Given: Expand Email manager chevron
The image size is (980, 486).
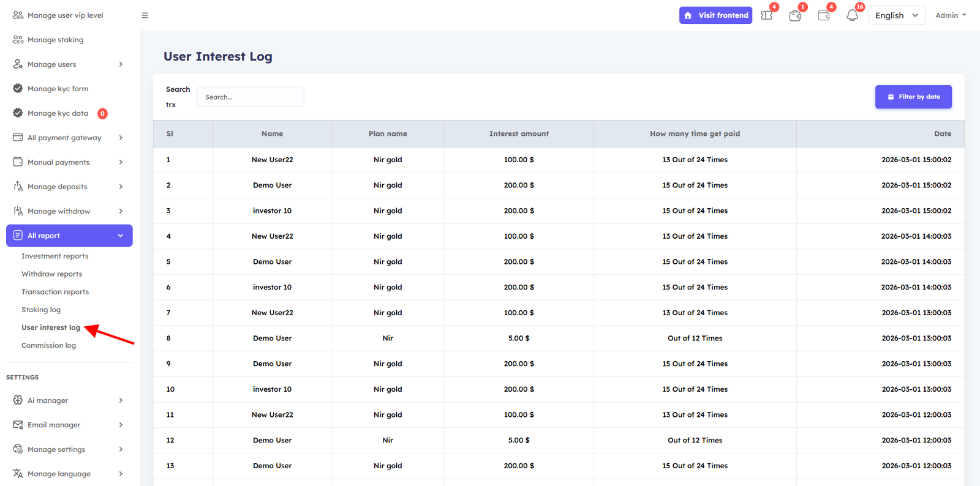Looking at the screenshot, I should coord(121,425).
